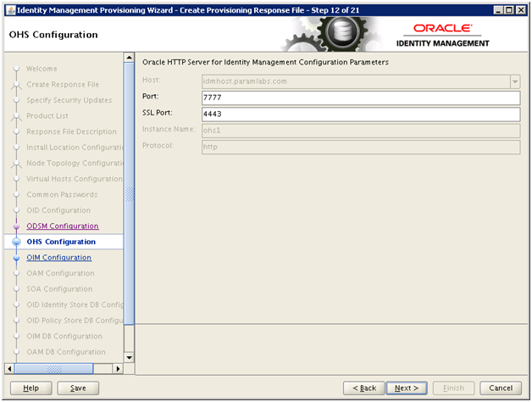Screen dimensions: 532x402
Task: Go back with the Back button
Action: (364, 388)
